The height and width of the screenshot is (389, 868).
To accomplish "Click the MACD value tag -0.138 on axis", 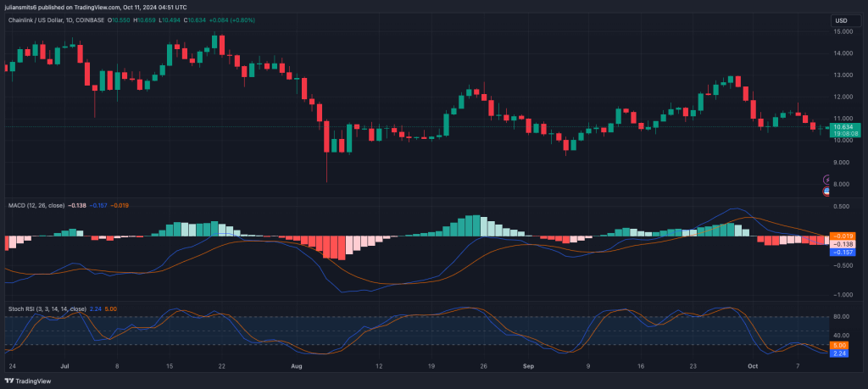I will pyautogui.click(x=843, y=244).
